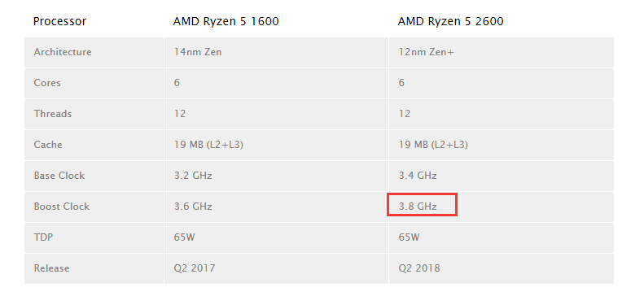
Task: Select the 12nm Zen+ cell
Action: tap(427, 52)
